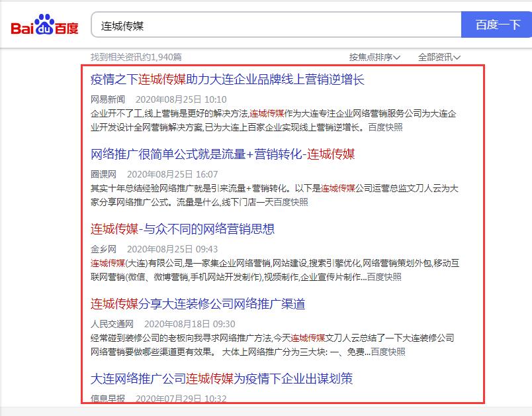Image resolution: width=532 pixels, height=416 pixels.
Task: Click the date 2020年08月25日 16:07
Action: click(172, 174)
